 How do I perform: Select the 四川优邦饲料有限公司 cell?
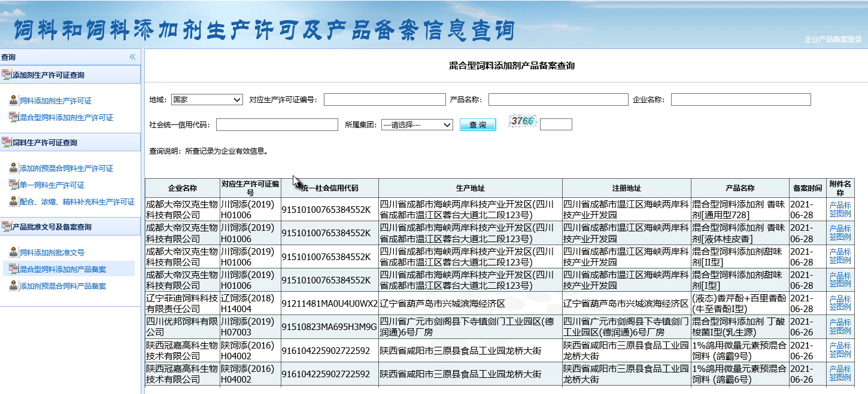[x=183, y=327]
